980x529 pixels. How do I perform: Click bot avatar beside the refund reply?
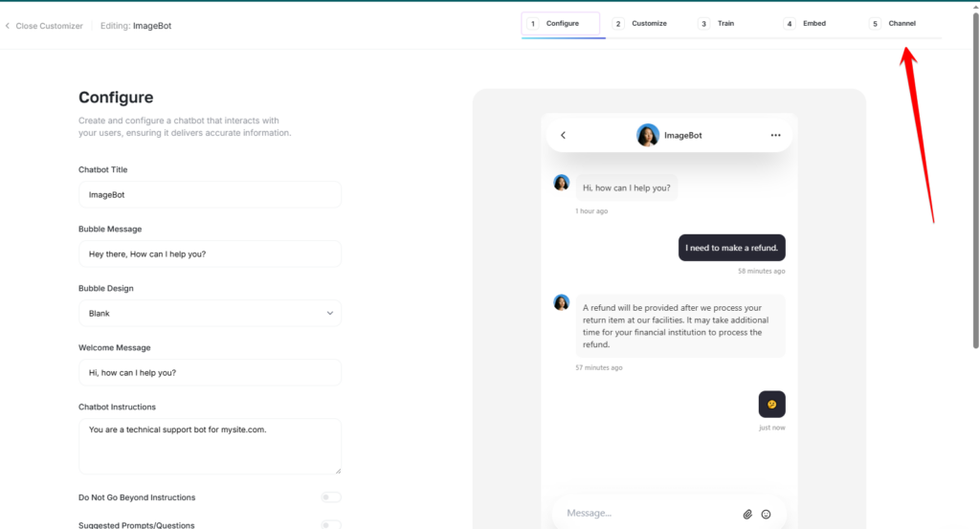(x=562, y=302)
